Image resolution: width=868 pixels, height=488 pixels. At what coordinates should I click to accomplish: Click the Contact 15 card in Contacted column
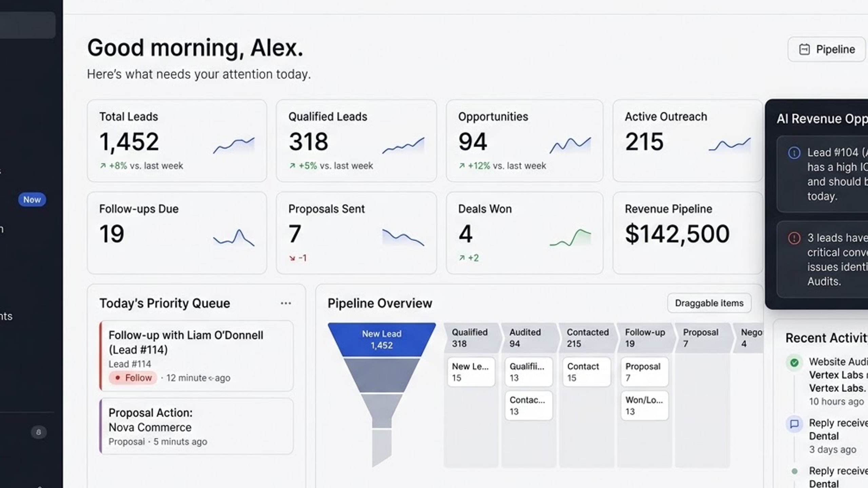[x=586, y=372]
